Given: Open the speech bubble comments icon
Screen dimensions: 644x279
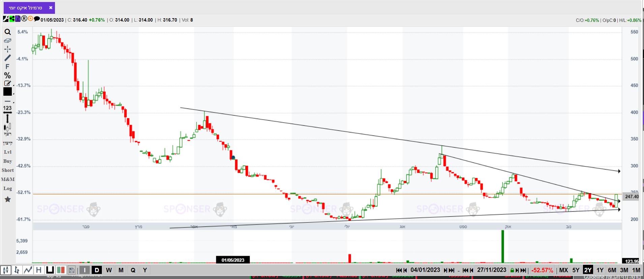Looking at the screenshot, I should point(37,19).
